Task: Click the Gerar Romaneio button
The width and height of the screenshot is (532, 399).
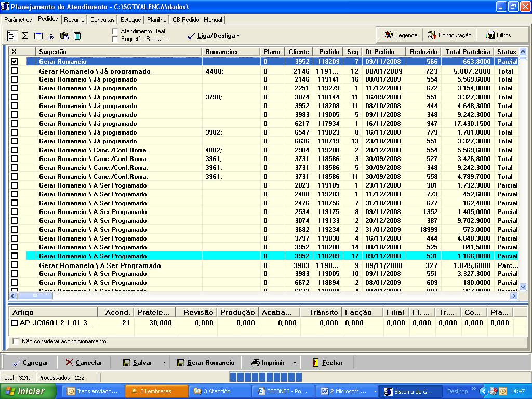Action: pos(206,363)
